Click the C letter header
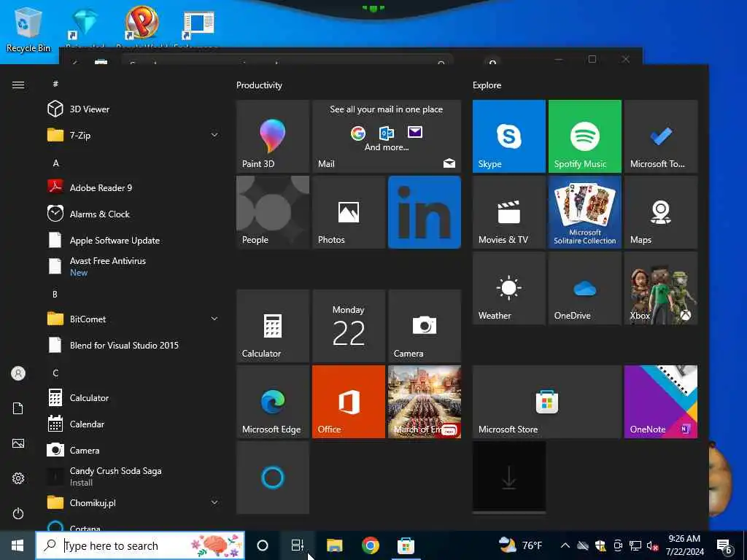Viewport: 747px width, 560px height. 55,373
